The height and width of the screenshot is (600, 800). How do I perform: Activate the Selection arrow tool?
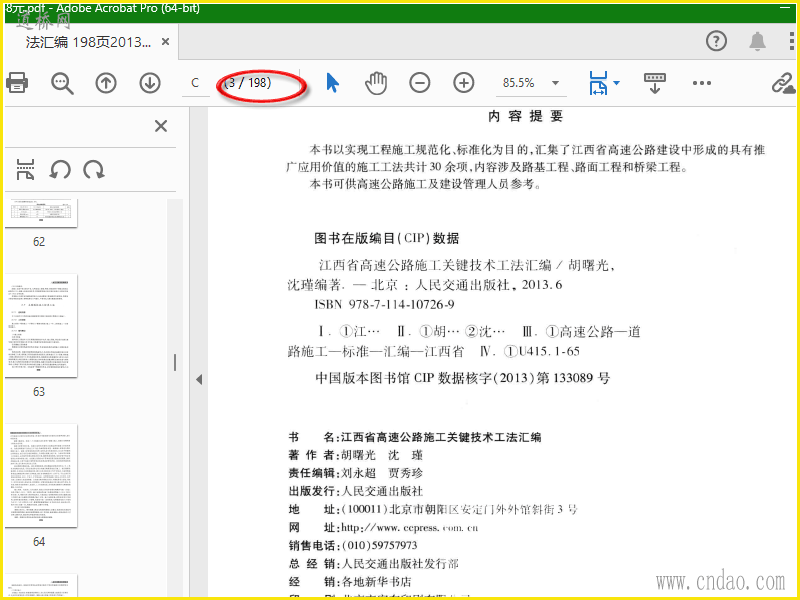(x=332, y=83)
